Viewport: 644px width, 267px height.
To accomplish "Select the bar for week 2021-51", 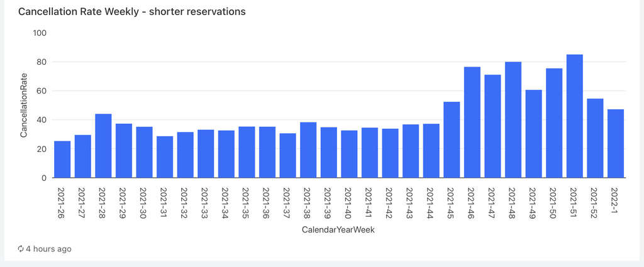I will point(575,116).
